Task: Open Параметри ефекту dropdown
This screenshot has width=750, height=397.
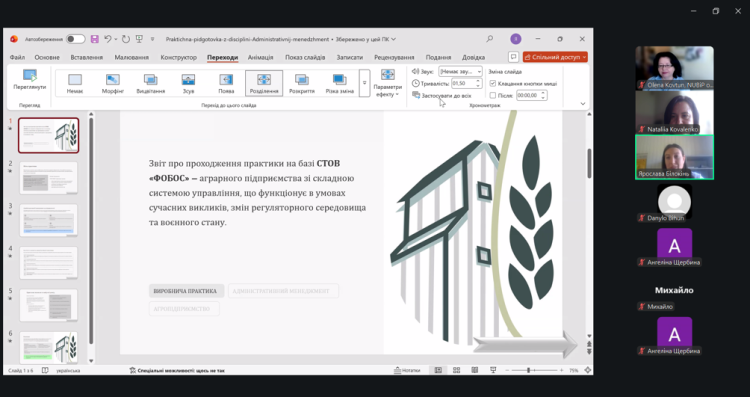Action: coord(387,83)
